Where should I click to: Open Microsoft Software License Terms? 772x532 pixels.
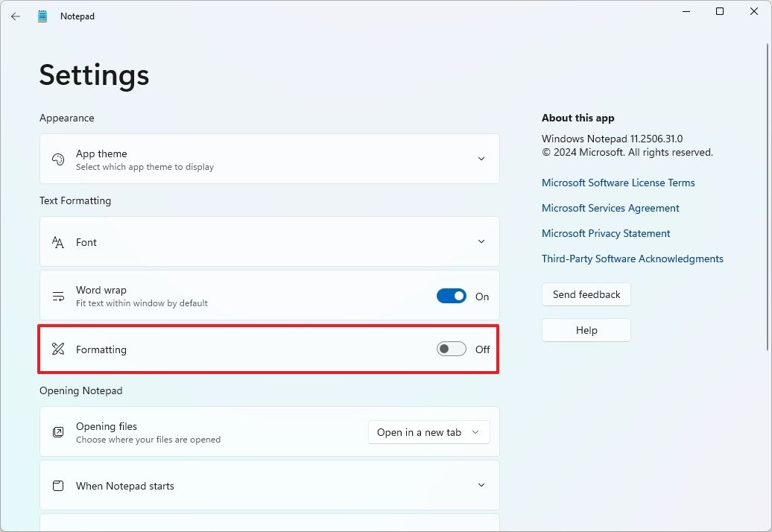click(x=618, y=183)
